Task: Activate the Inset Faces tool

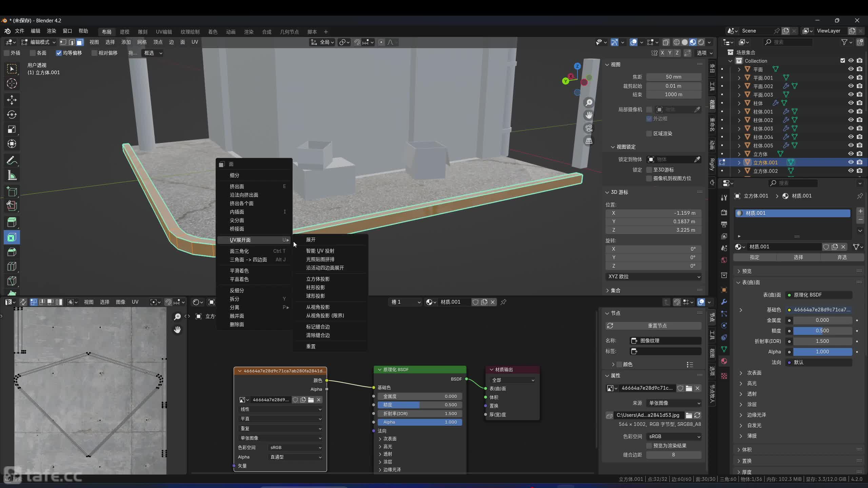Action: (x=12, y=237)
